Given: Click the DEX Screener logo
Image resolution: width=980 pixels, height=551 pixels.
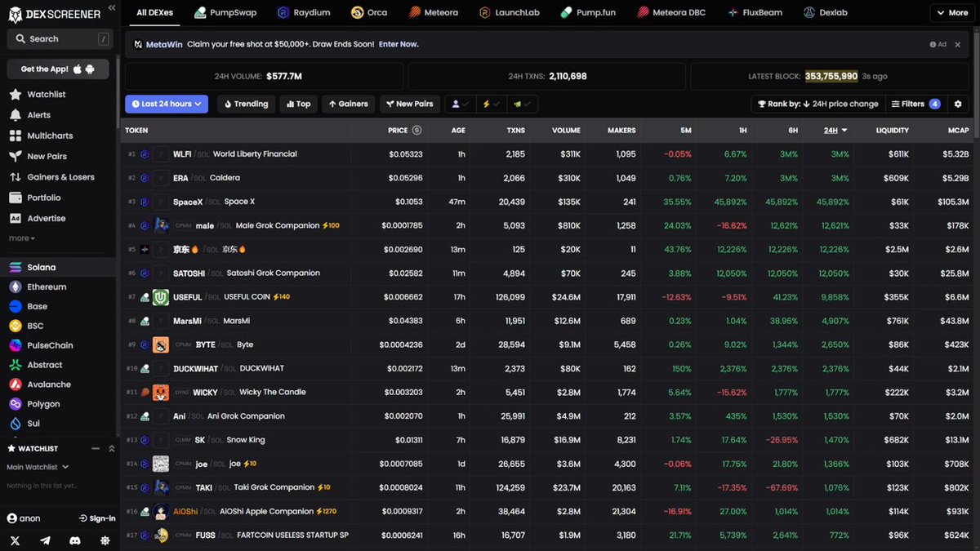Looking at the screenshot, I should 55,14.
